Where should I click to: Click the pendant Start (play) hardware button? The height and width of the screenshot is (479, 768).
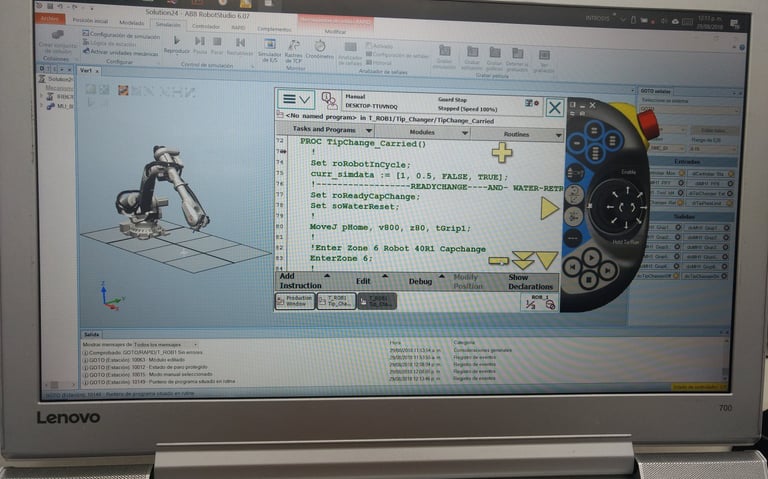point(591,257)
